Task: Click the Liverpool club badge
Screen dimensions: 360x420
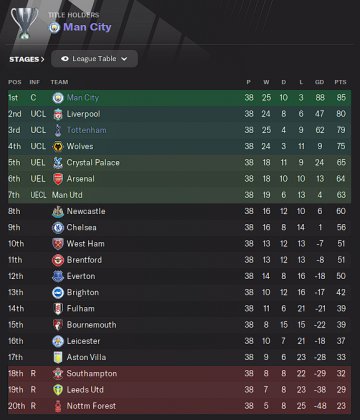Action: (58, 114)
